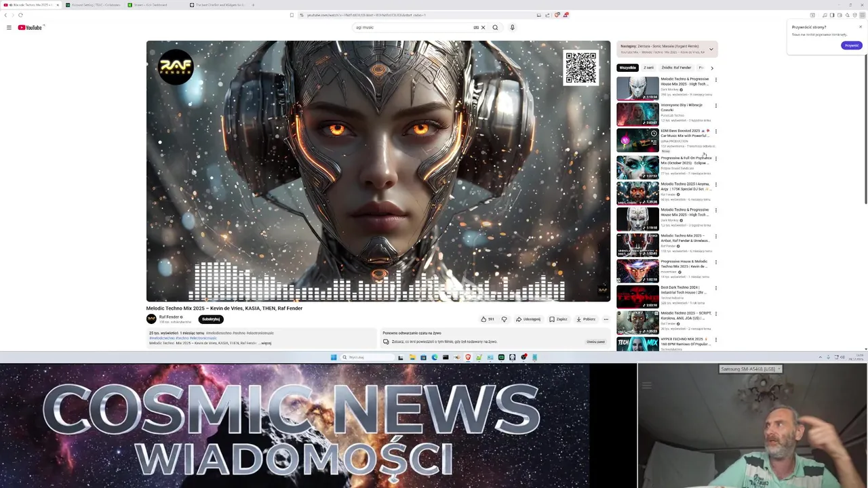The height and width of the screenshot is (488, 868).
Task: Click the magnifier search button
Action: point(495,28)
